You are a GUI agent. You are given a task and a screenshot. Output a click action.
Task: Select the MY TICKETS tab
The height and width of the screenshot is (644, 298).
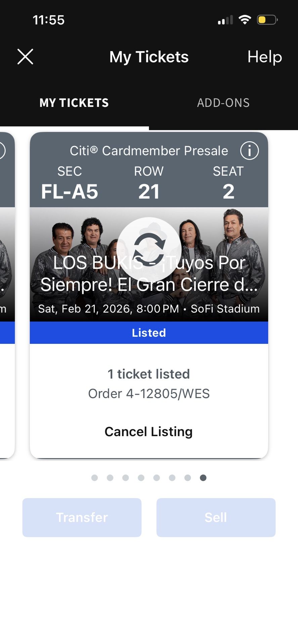coord(74,103)
